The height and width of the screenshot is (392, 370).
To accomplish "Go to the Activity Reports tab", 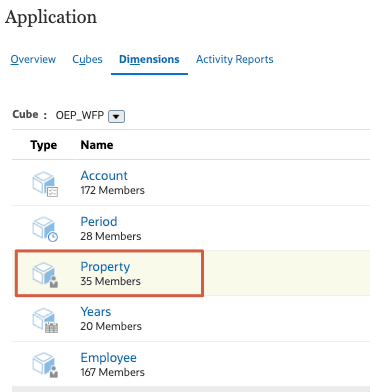I will pyautogui.click(x=235, y=59).
